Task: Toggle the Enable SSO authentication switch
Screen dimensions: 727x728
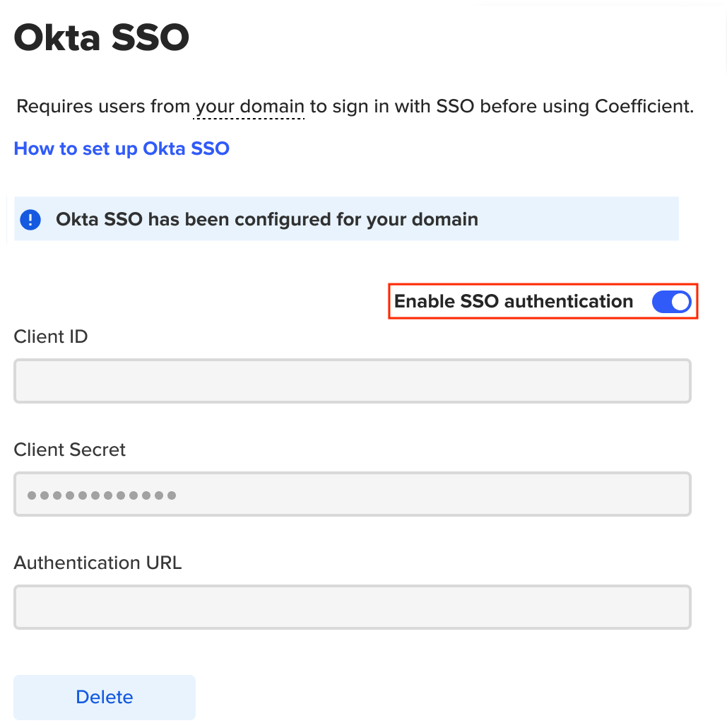Action: [671, 302]
